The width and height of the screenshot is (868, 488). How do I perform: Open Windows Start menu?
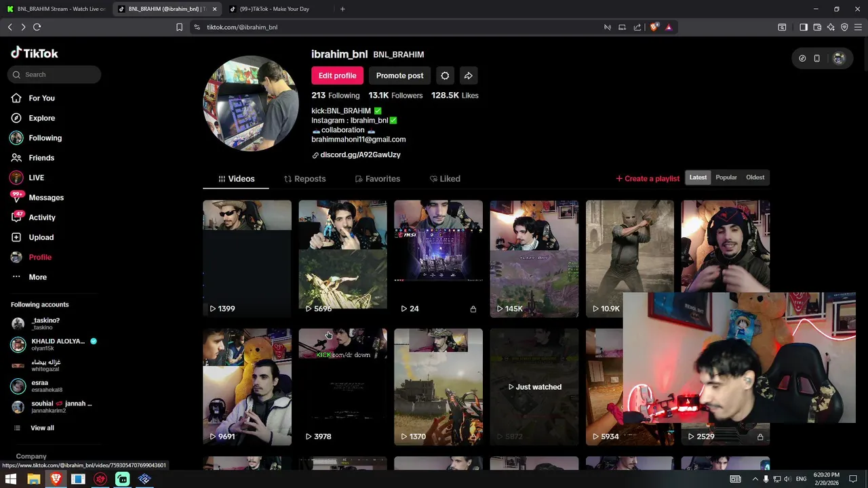[11, 479]
